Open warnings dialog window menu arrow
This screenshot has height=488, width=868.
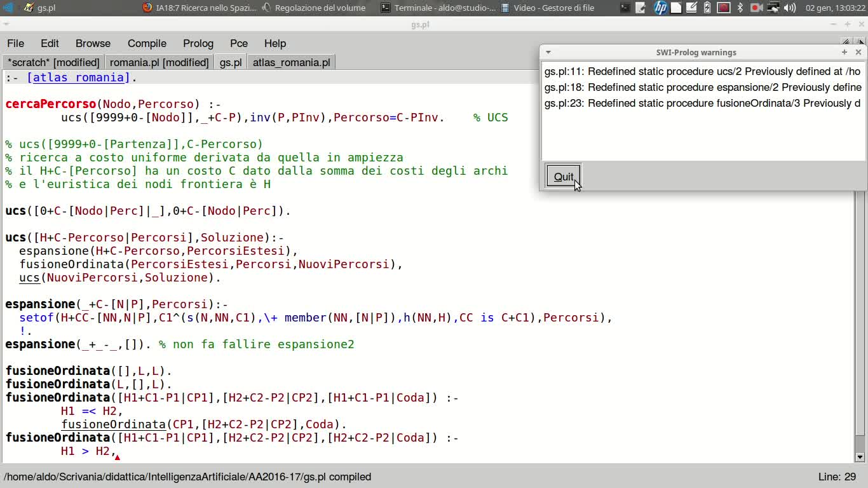click(x=548, y=52)
